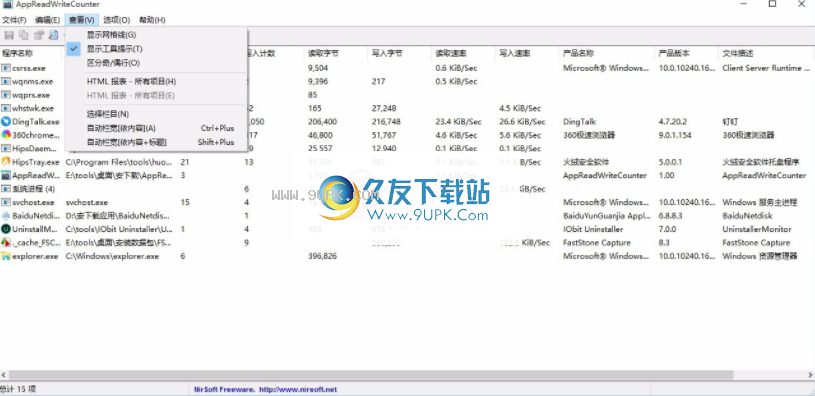The height and width of the screenshot is (396, 815).
Task: Click the HipsTray.exe shield icon
Action: [6, 162]
